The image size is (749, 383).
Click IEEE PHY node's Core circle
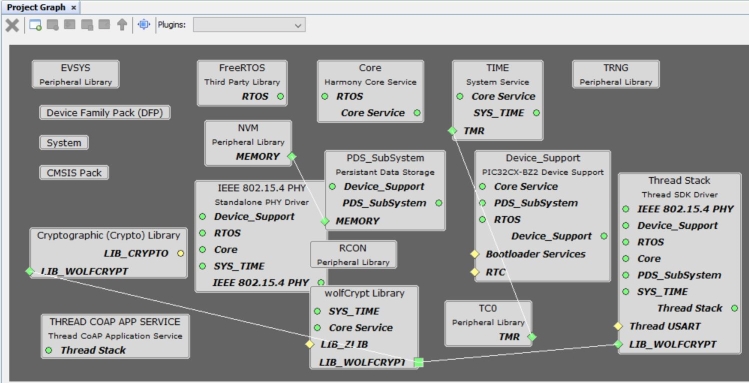pos(203,250)
